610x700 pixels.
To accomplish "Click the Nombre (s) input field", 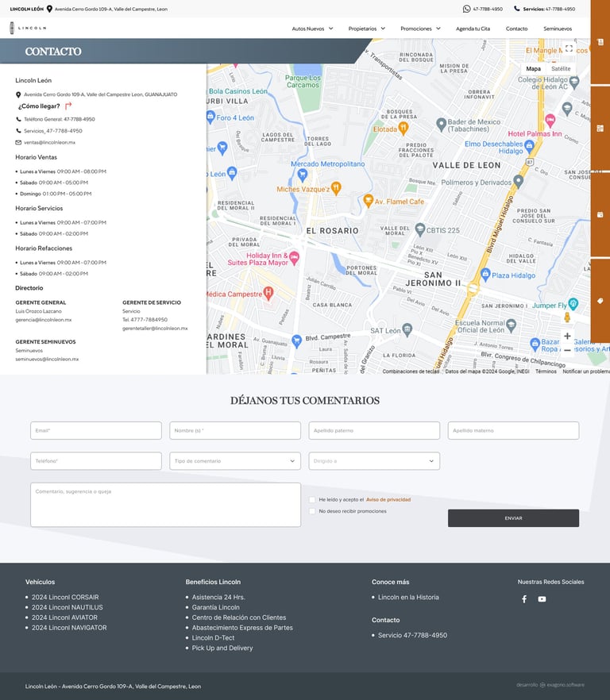I will (x=235, y=430).
